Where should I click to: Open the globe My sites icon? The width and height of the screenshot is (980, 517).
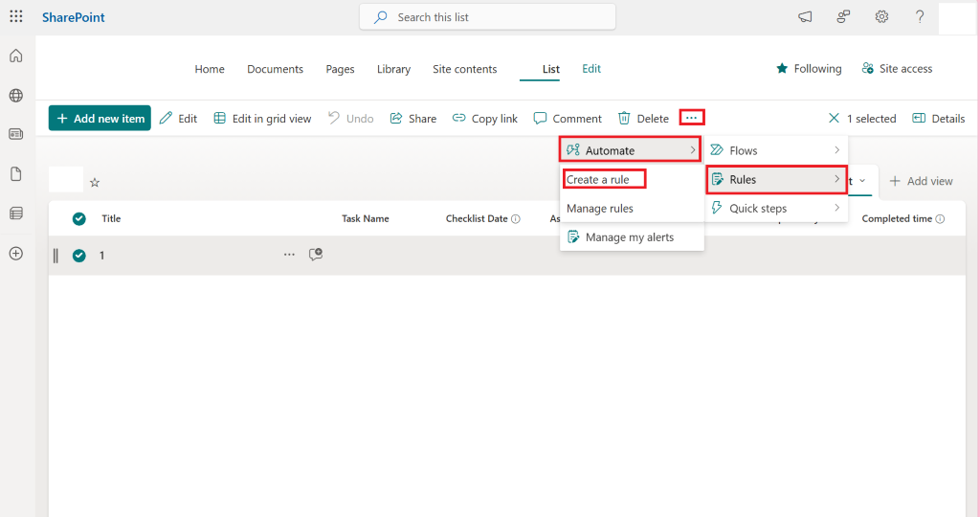point(16,95)
